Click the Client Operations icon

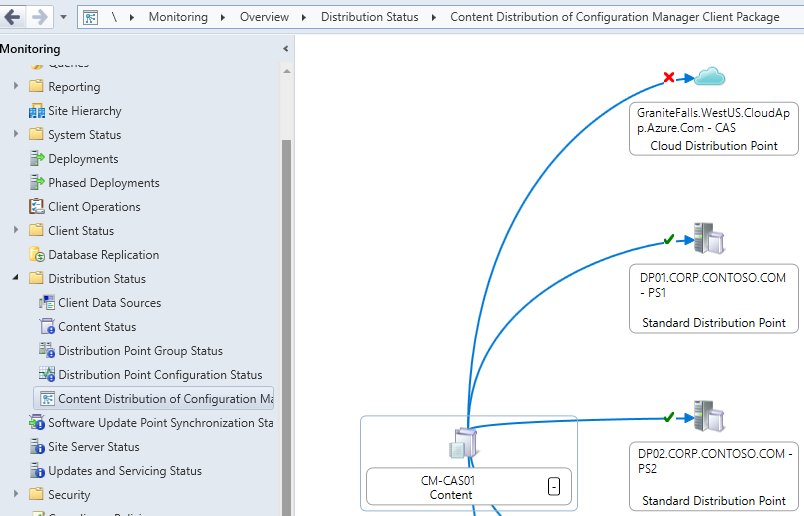coord(36,206)
